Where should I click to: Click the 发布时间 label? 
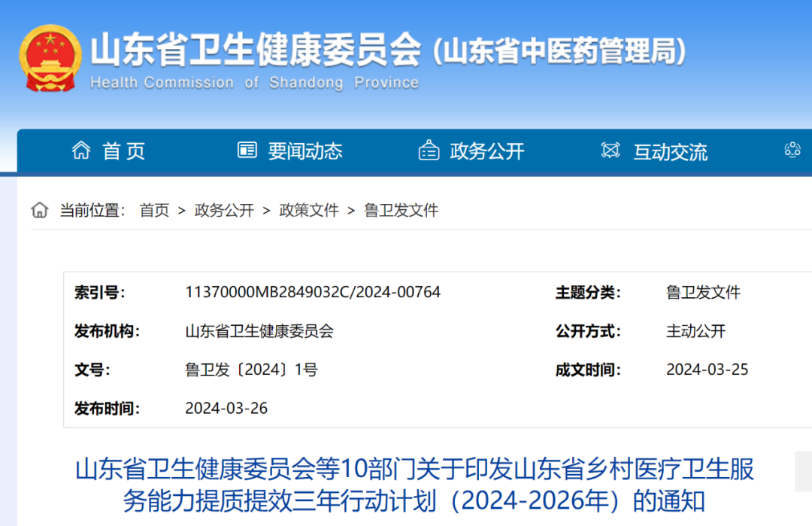coord(108,409)
